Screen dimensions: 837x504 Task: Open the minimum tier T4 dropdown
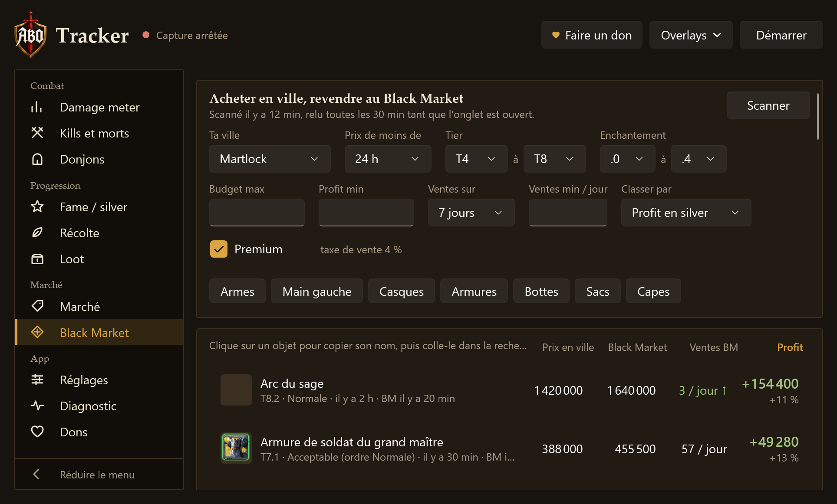point(476,159)
